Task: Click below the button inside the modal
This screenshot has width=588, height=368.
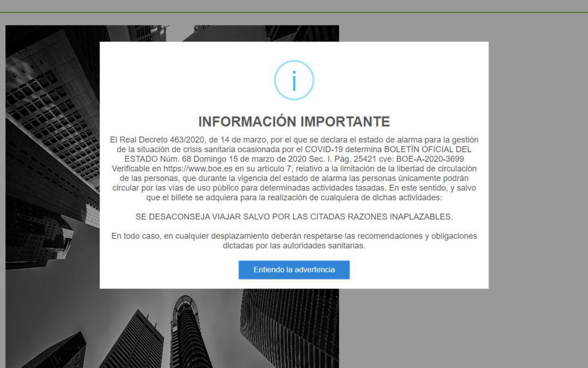Action: [294, 285]
